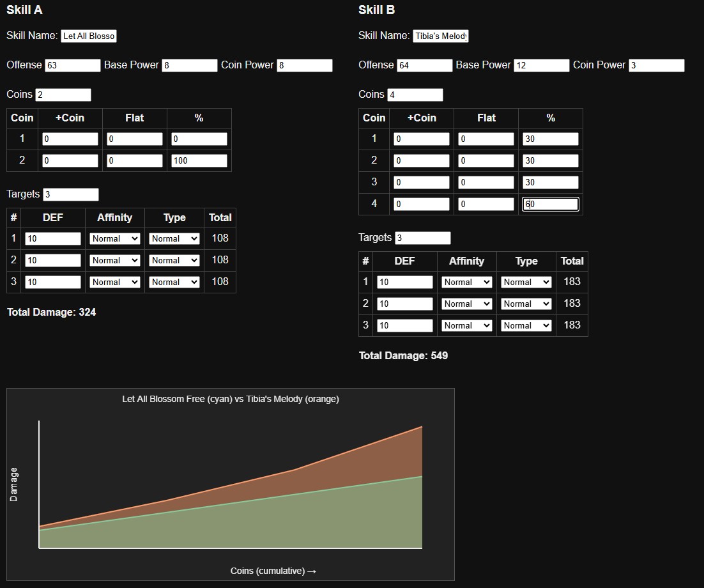Click Skill B coin 3 Flat field
Screen dimensions: 704x588
[x=486, y=182]
